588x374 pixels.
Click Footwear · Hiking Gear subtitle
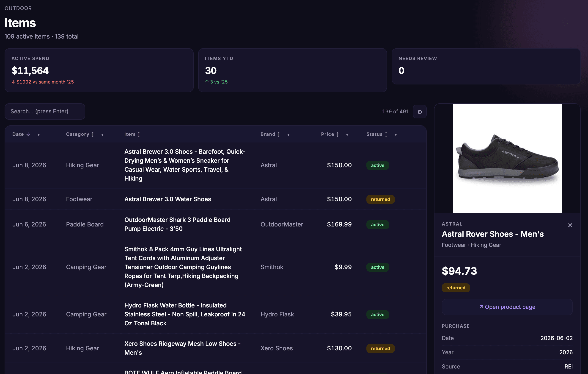point(471,245)
